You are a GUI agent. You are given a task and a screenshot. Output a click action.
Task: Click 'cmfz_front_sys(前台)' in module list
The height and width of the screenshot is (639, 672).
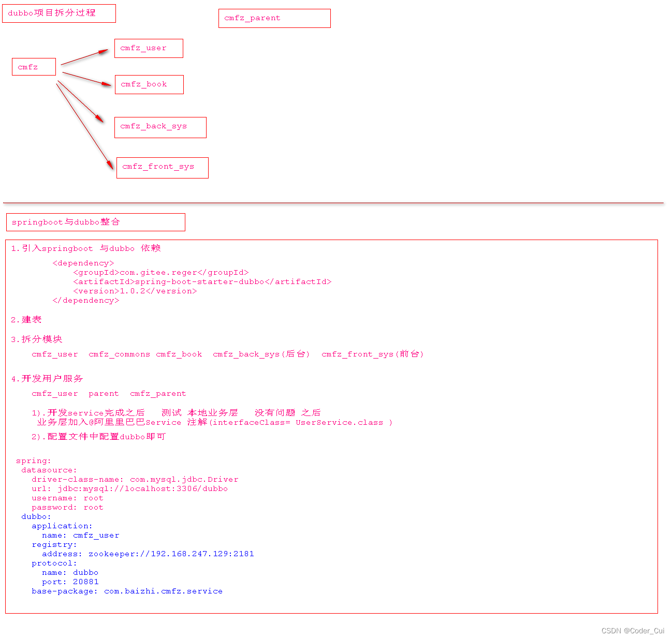[x=373, y=354]
